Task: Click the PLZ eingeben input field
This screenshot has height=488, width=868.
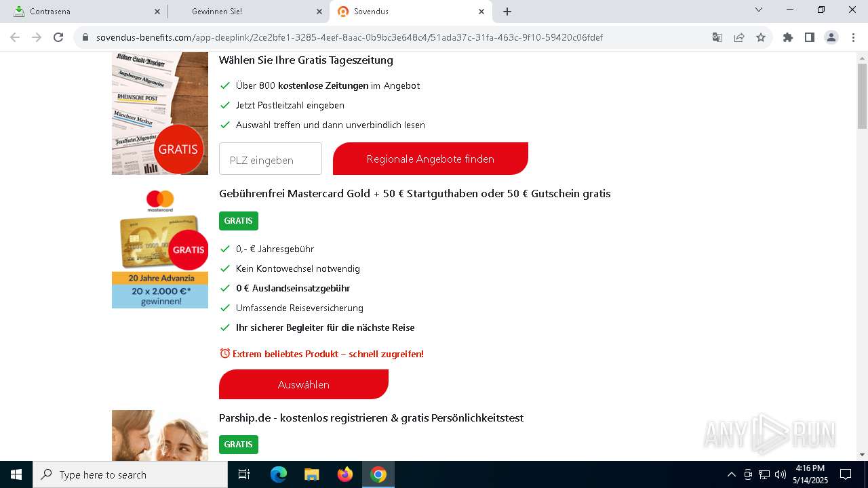Action: pyautogui.click(x=271, y=159)
